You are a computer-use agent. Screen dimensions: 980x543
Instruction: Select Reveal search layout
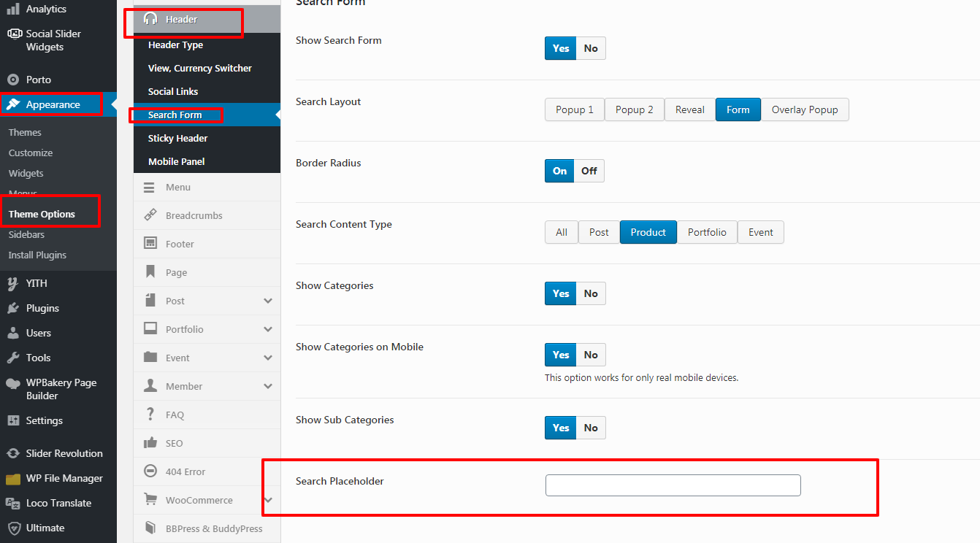[x=690, y=109]
